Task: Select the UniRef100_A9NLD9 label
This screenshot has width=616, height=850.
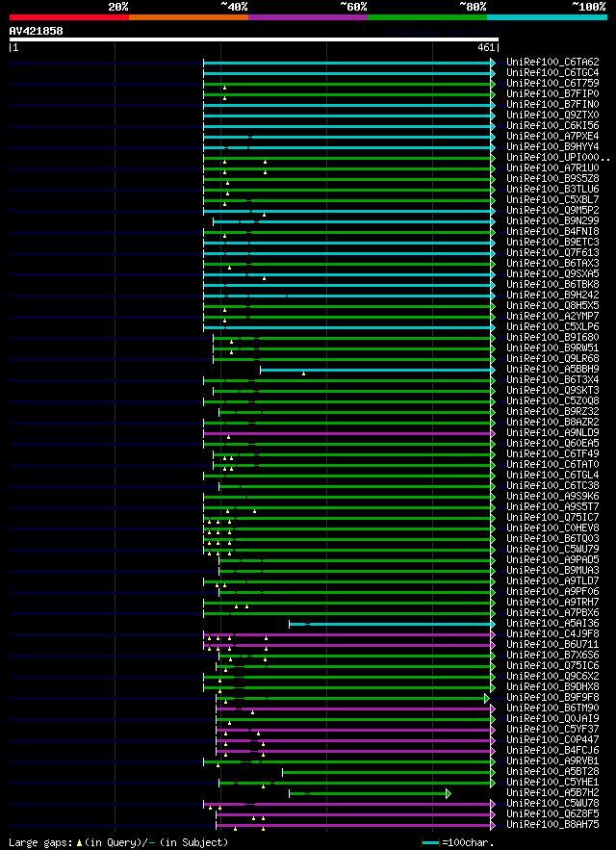Action: tap(552, 433)
